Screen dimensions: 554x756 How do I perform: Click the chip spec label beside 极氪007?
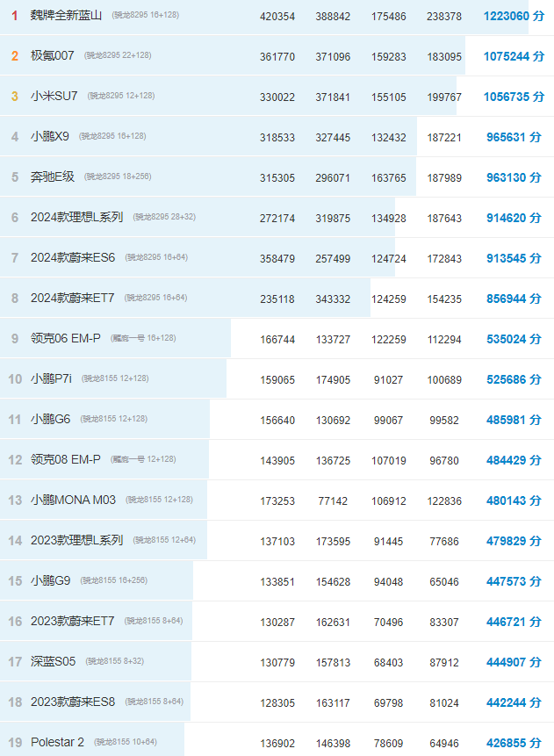(x=118, y=55)
